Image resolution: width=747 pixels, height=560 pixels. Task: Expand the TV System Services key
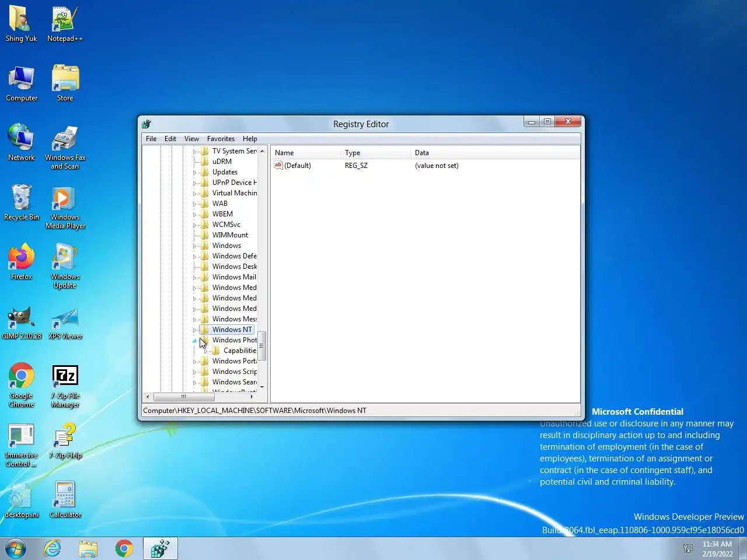(194, 152)
